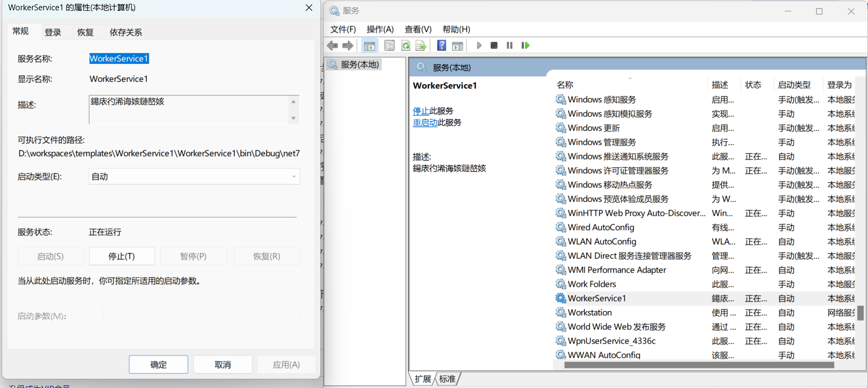
Task: Click gear icon of Work Folders row
Action: pyautogui.click(x=561, y=284)
